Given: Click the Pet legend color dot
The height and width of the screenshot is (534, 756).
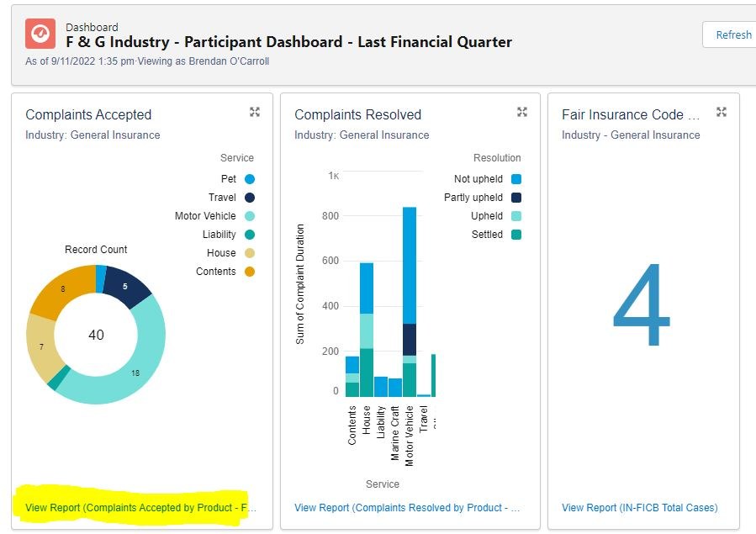Looking at the screenshot, I should point(250,179).
